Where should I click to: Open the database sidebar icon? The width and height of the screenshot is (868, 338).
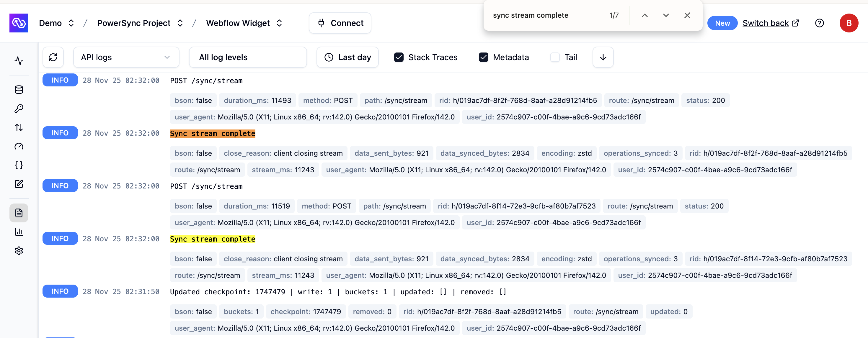click(19, 90)
